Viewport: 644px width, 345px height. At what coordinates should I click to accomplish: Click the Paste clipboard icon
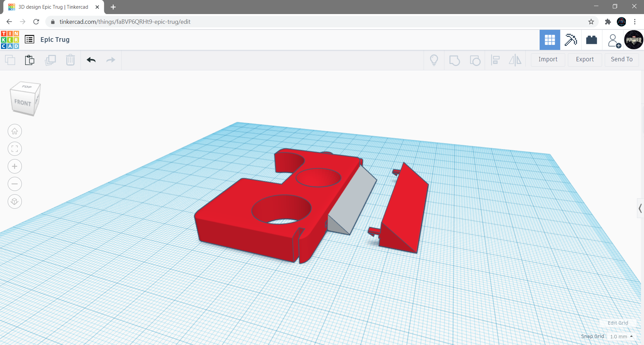point(30,60)
